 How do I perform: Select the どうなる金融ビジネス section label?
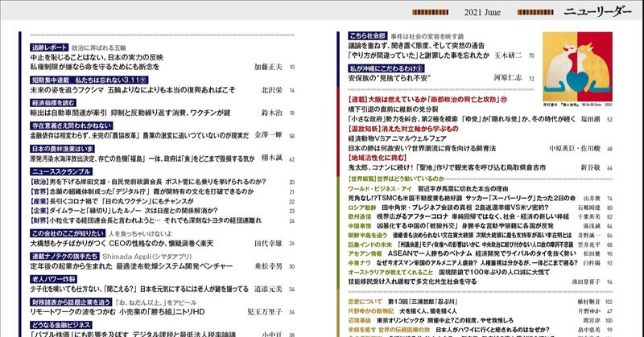tap(61, 325)
